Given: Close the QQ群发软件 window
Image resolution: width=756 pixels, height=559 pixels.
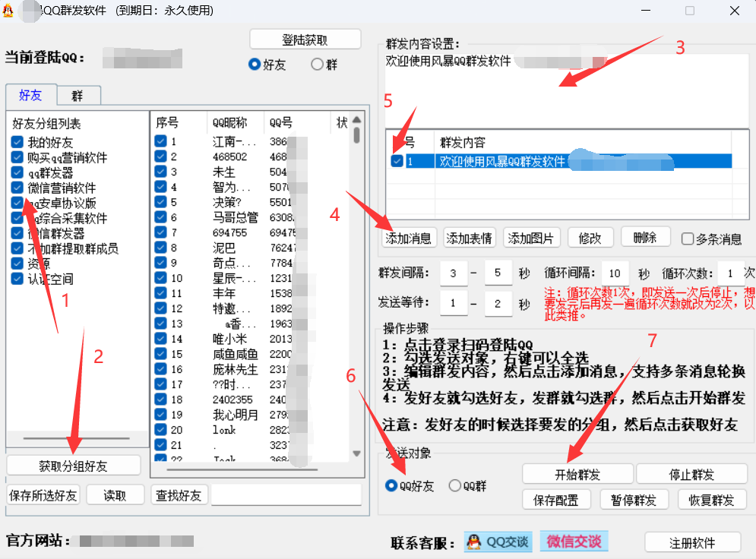Looking at the screenshot, I should tap(734, 10).
